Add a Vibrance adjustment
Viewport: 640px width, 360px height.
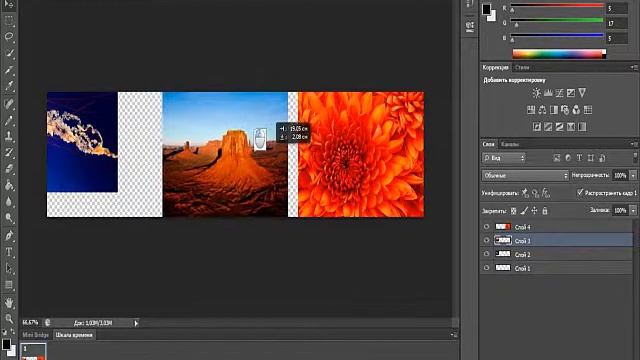click(582, 93)
